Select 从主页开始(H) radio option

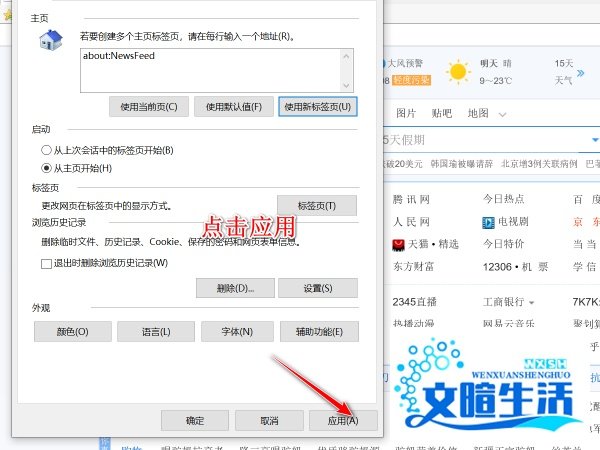(77, 168)
